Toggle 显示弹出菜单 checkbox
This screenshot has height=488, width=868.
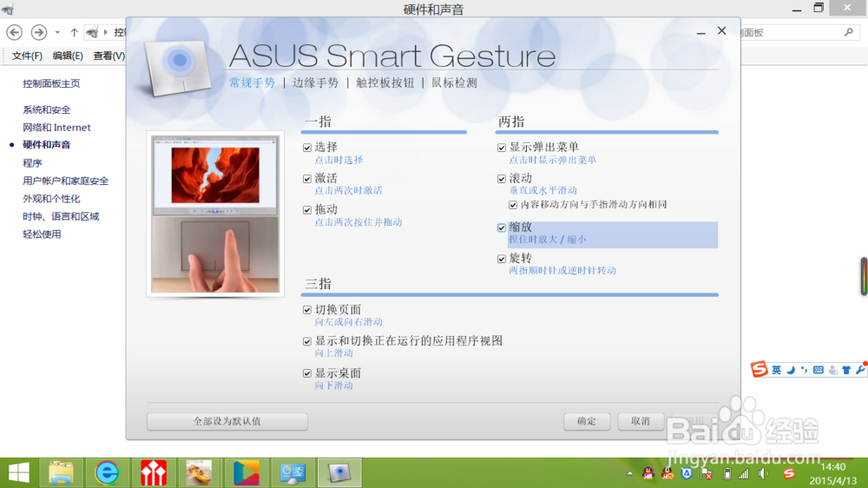click(x=502, y=148)
